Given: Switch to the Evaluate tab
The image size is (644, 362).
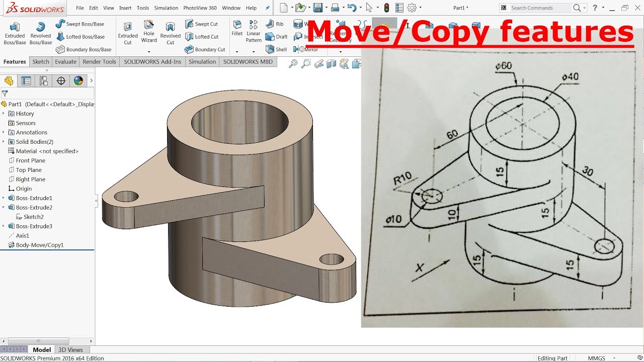Looking at the screenshot, I should [x=65, y=62].
